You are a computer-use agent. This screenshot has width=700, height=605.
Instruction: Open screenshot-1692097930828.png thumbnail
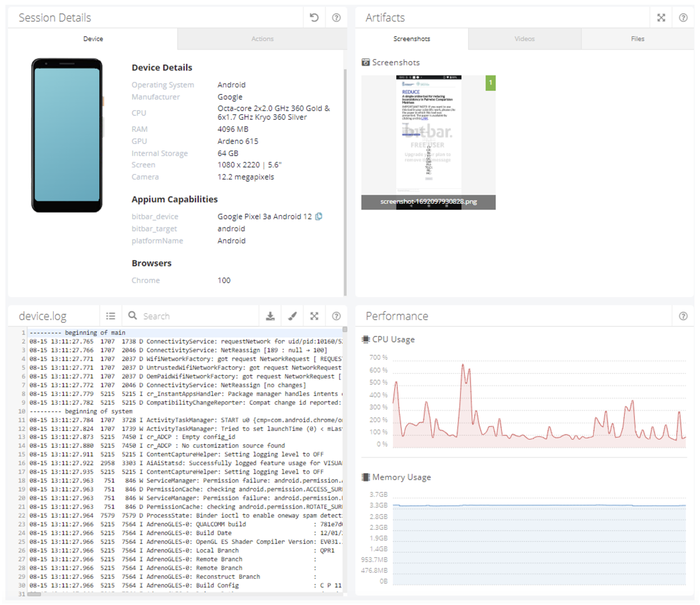click(428, 142)
